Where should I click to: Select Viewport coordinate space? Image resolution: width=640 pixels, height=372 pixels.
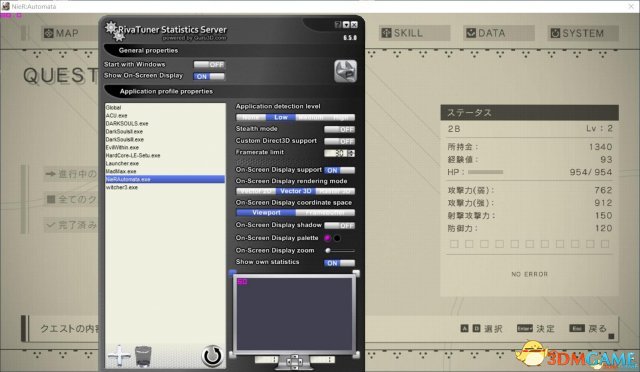tap(266, 213)
